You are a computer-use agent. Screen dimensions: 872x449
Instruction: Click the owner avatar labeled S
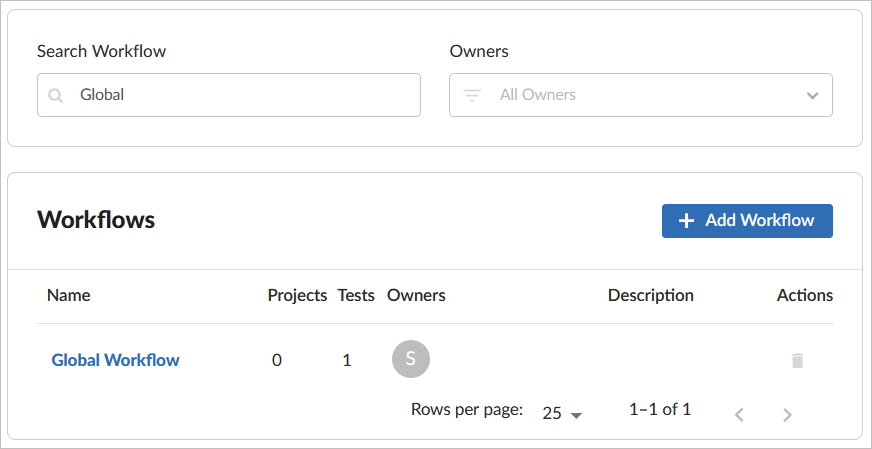coord(410,359)
